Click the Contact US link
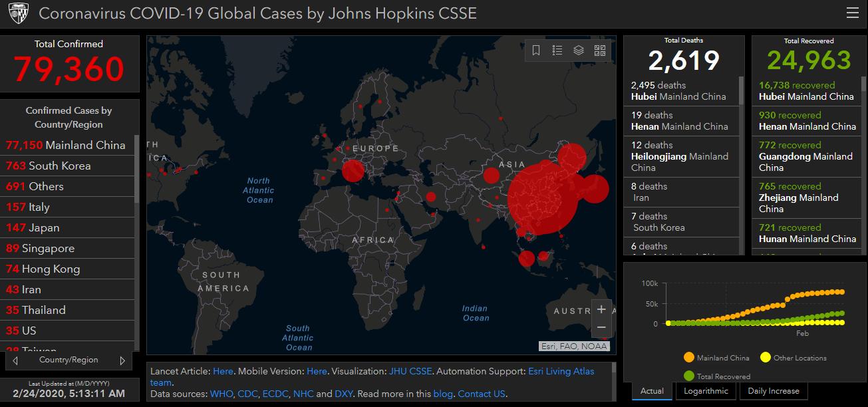 482,394
